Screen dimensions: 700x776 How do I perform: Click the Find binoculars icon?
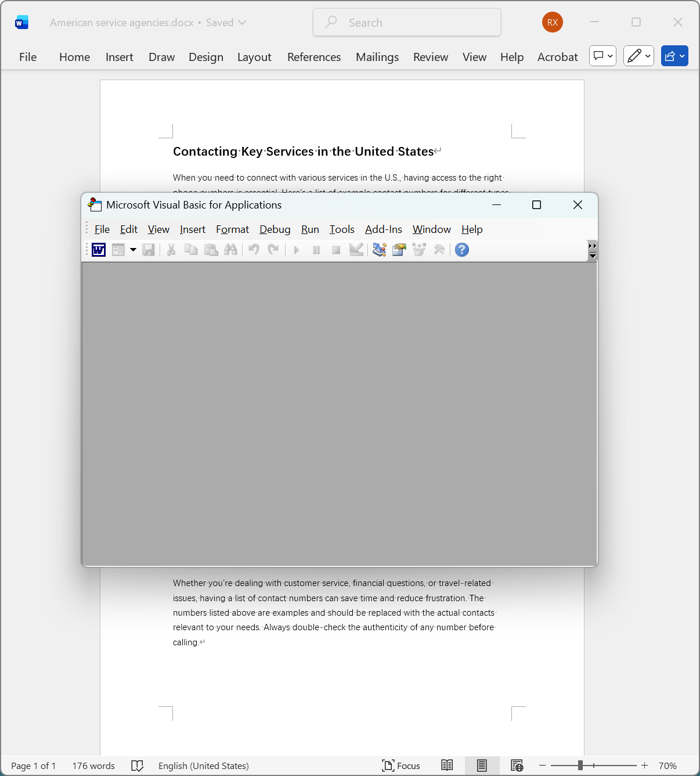230,250
